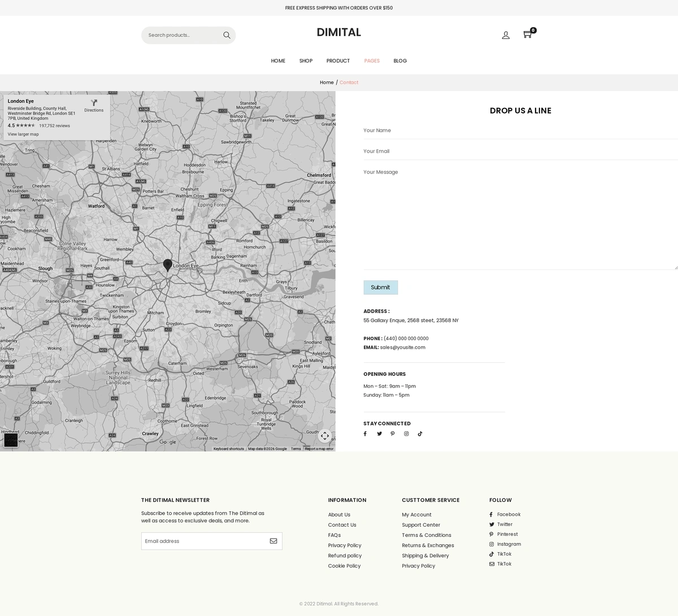Open the PAGES menu item
678x616 pixels.
372,61
